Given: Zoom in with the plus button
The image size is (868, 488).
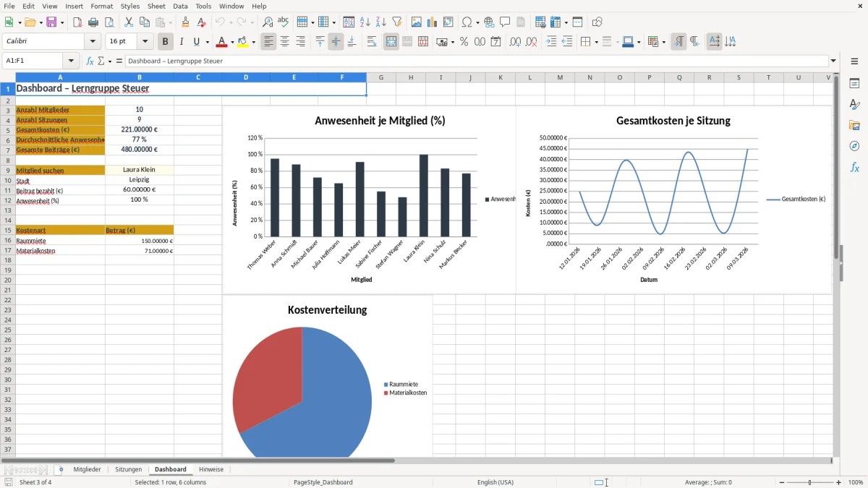Looking at the screenshot, I should (x=839, y=482).
